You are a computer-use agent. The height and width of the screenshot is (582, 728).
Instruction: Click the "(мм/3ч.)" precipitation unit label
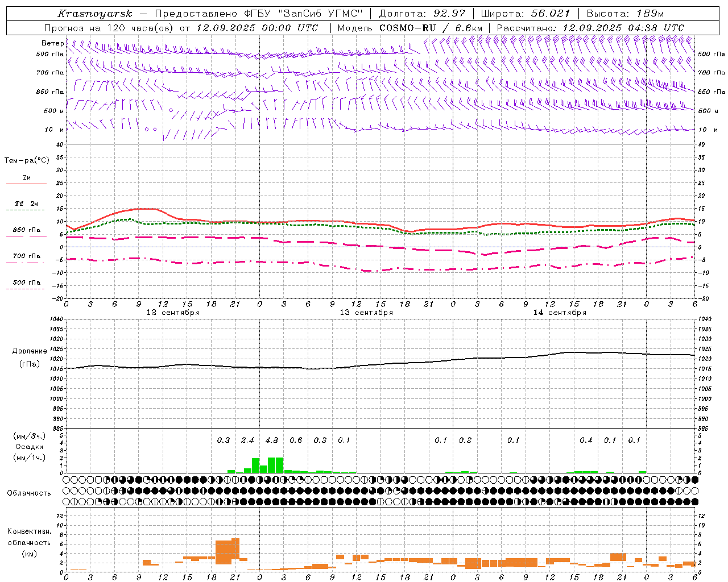click(x=30, y=436)
